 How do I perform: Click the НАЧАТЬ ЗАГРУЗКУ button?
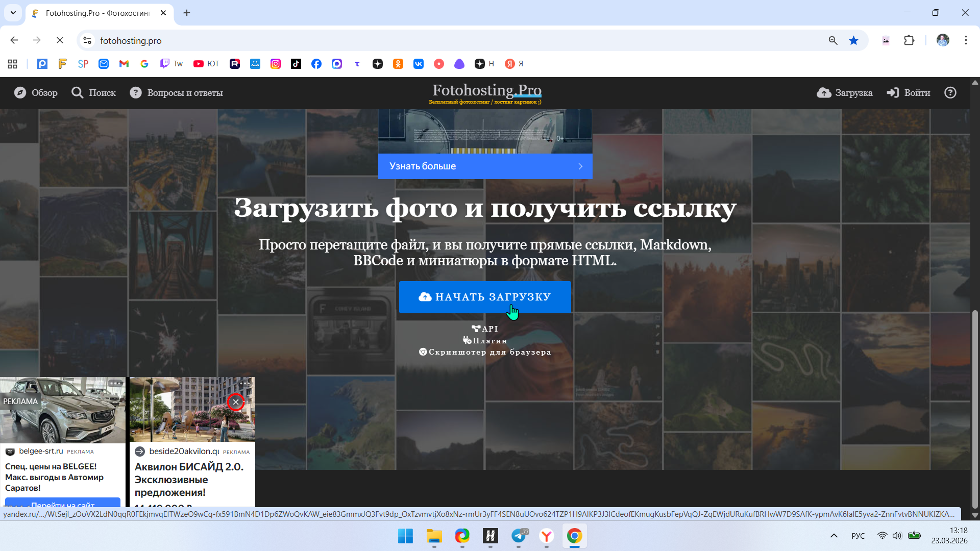point(485,297)
